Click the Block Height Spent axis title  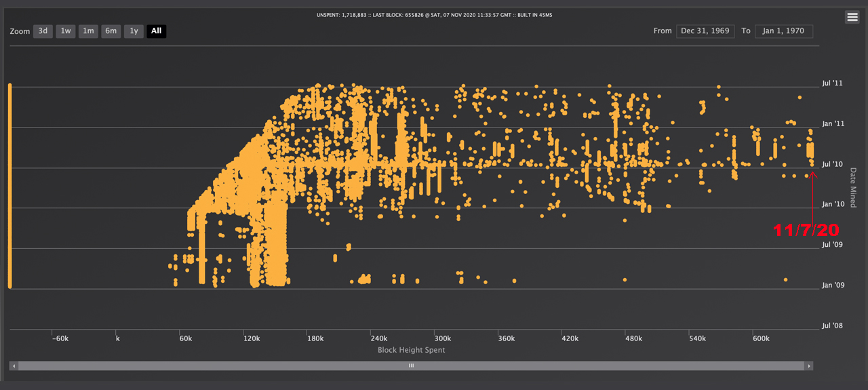tap(411, 350)
